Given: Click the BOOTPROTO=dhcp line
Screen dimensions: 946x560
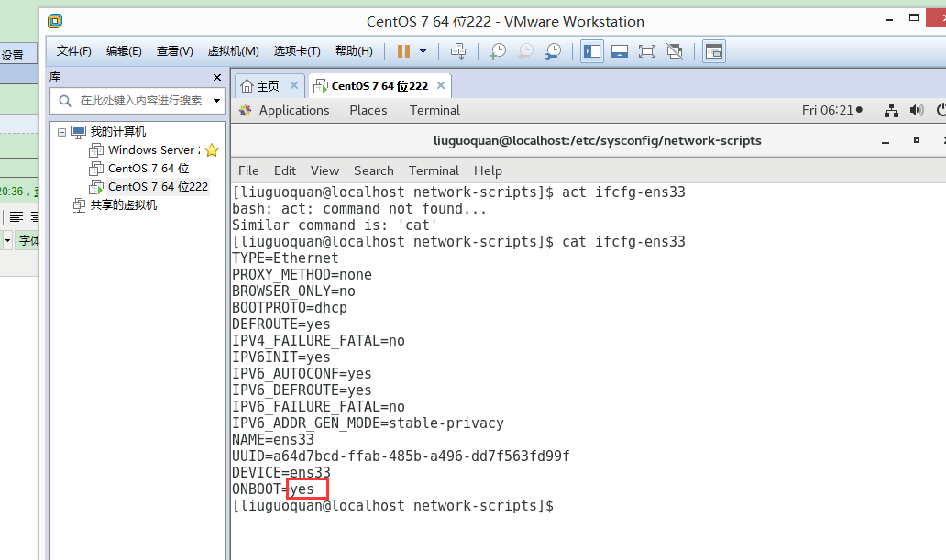Looking at the screenshot, I should pos(290,308).
